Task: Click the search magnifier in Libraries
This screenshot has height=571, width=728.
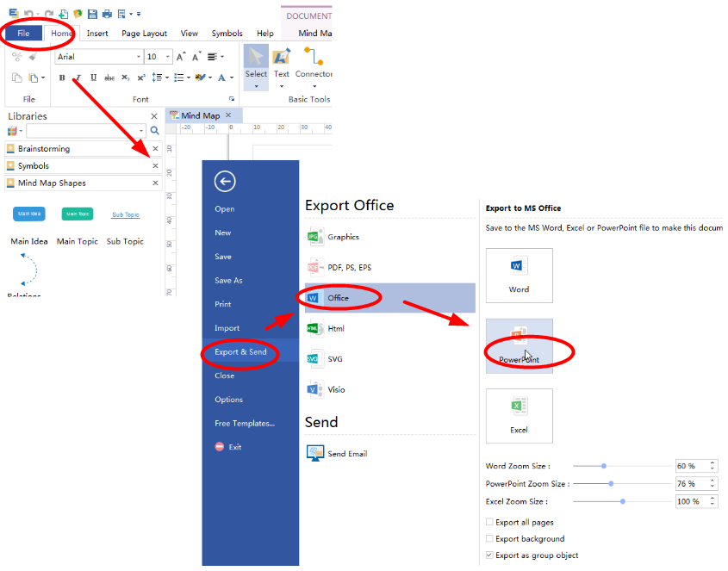Action: pyautogui.click(x=154, y=131)
